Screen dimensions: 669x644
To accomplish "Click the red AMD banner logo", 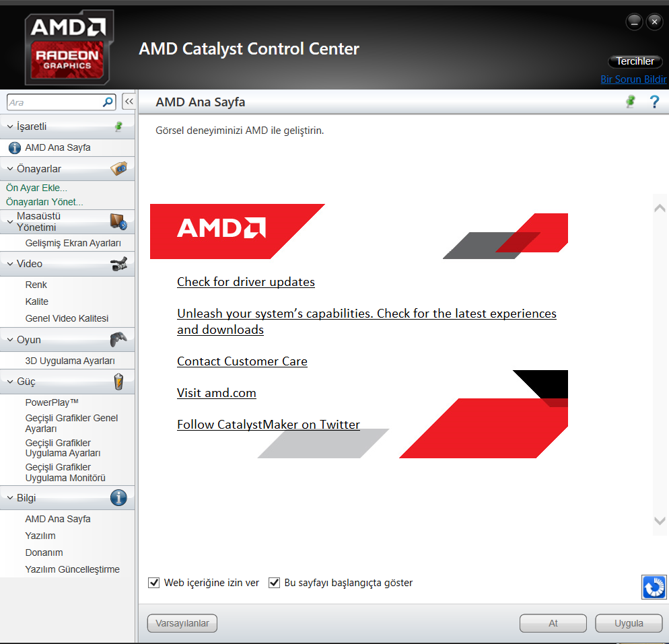I will click(221, 227).
